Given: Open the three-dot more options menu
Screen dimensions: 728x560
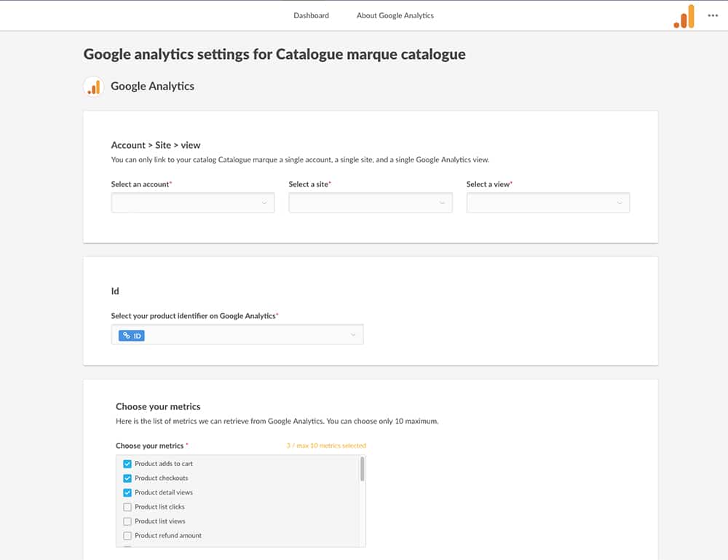Looking at the screenshot, I should (713, 15).
